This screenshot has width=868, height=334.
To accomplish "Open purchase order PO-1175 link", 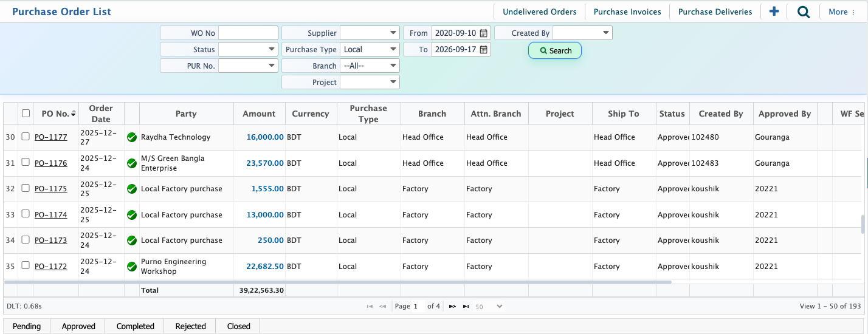I will tap(50, 189).
